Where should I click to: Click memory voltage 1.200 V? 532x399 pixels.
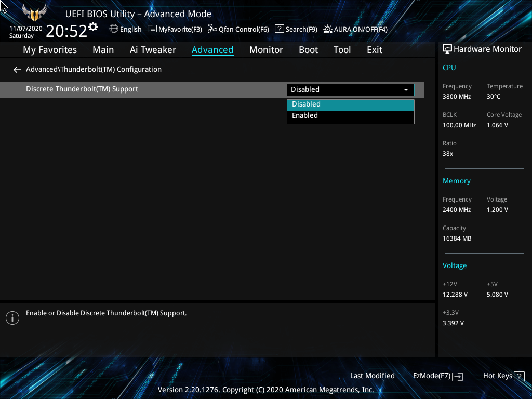497,210
